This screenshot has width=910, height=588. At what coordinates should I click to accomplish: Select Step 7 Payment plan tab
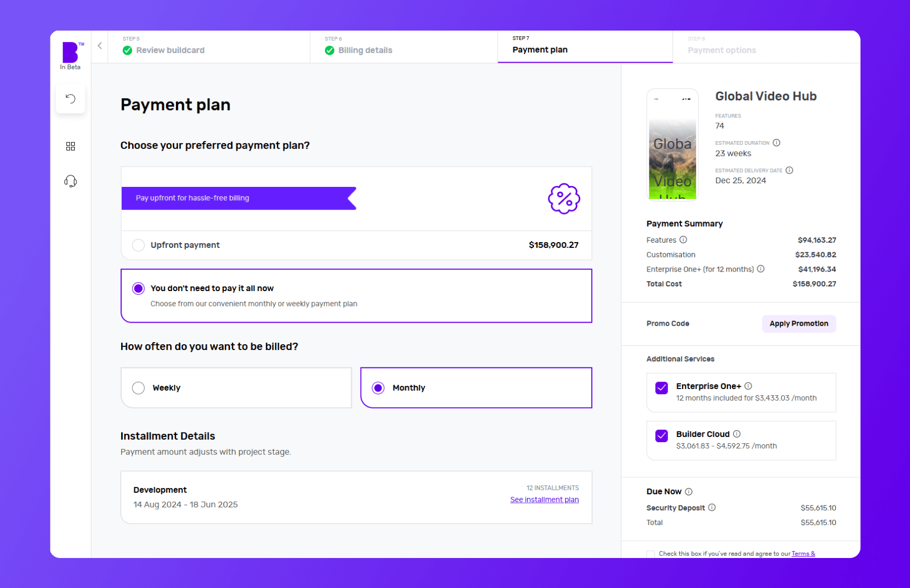pyautogui.click(x=585, y=47)
